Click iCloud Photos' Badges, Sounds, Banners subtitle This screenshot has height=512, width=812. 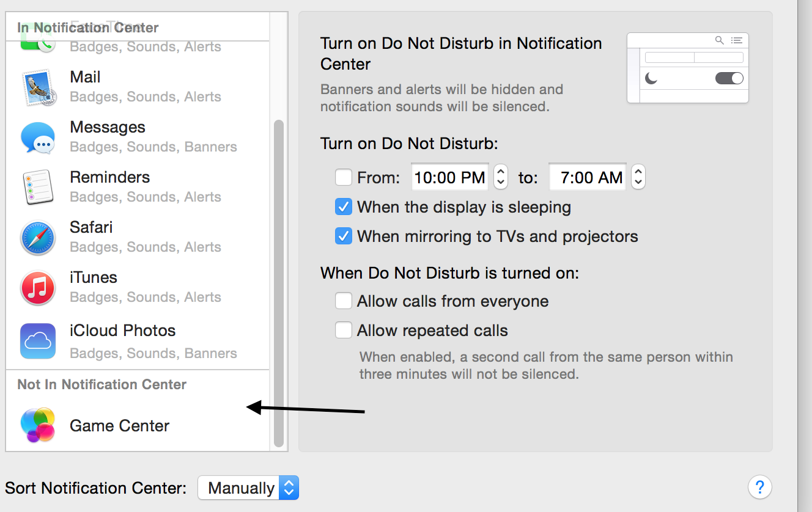click(x=153, y=353)
